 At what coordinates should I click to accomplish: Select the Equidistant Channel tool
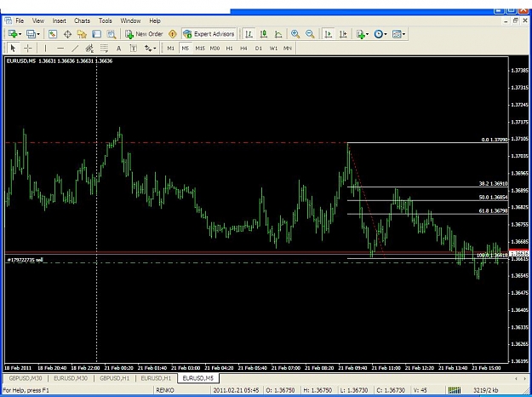(x=89, y=49)
